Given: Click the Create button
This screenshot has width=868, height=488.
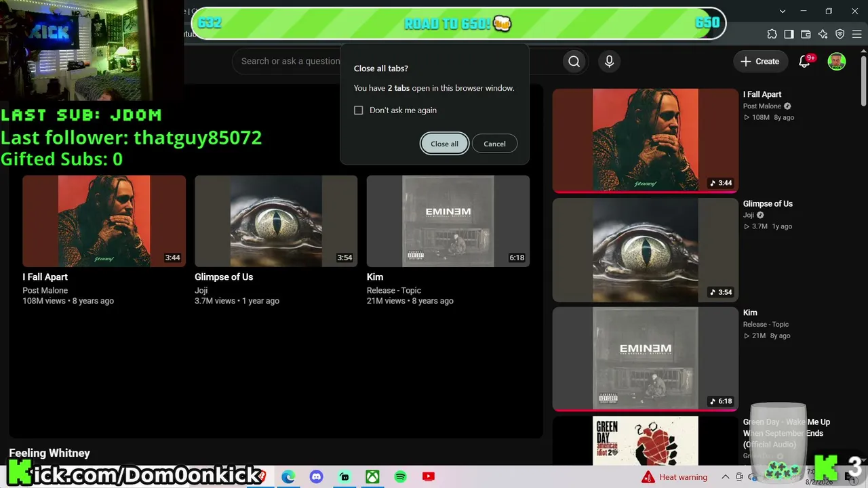Looking at the screenshot, I should pyautogui.click(x=760, y=62).
